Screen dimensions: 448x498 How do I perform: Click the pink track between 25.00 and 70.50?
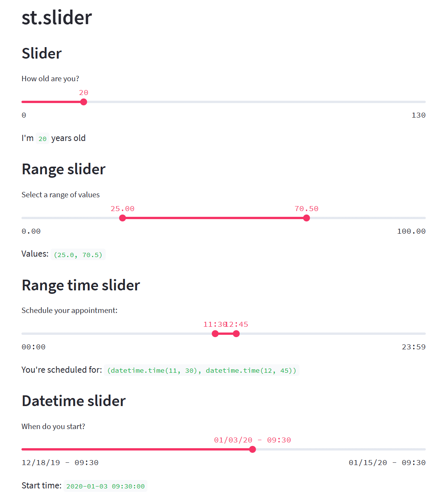pyautogui.click(x=214, y=218)
